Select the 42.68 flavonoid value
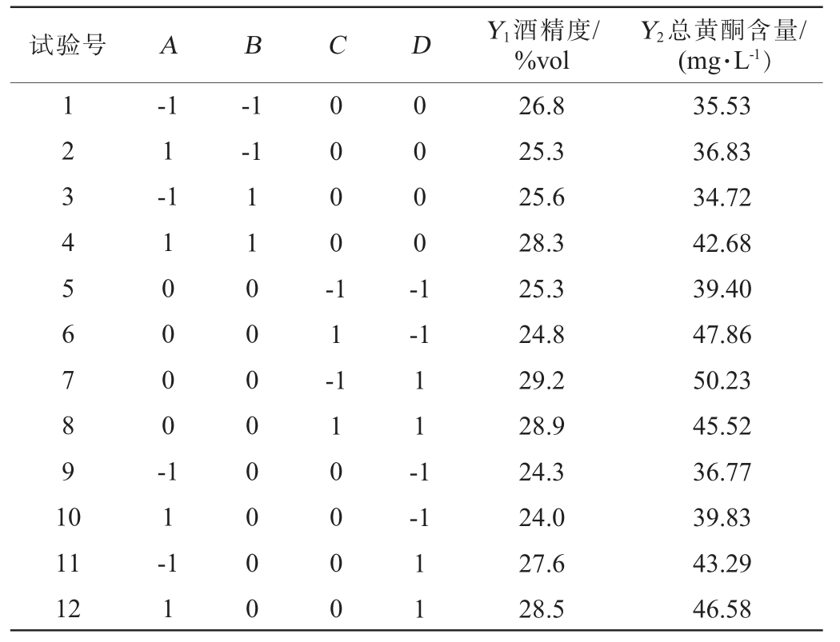Image resolution: width=840 pixels, height=642 pixels. [722, 243]
